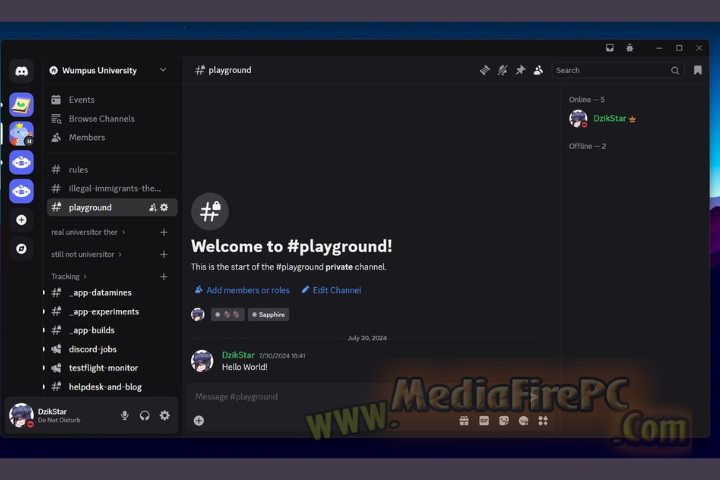Create channel in Tracking category
Screen dimensions: 720x480
pyautogui.click(x=163, y=277)
